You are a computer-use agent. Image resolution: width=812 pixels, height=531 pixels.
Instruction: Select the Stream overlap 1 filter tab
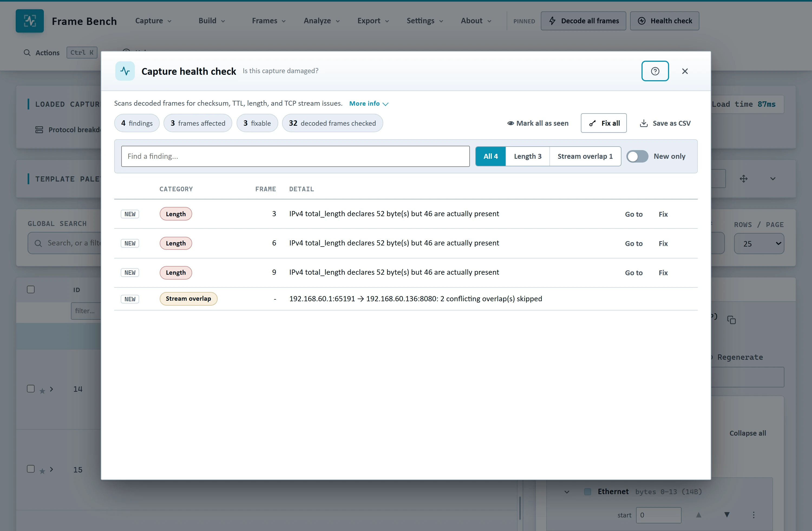pos(585,156)
